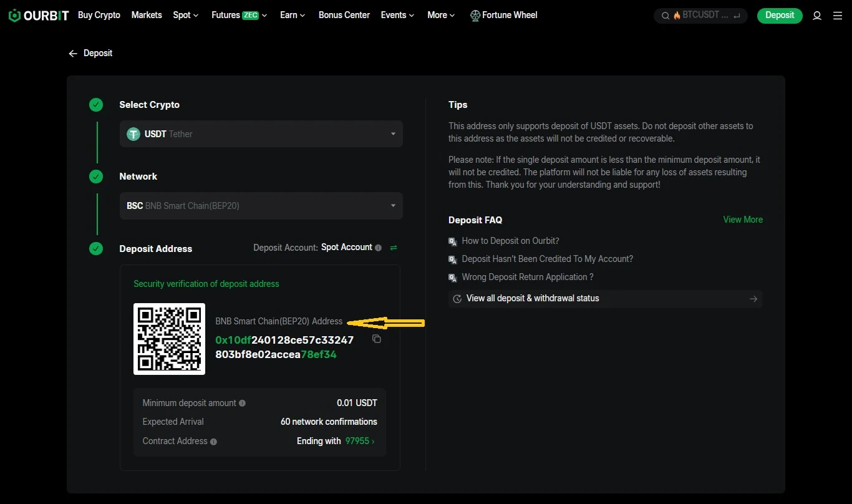Click Security verification of deposit address

click(206, 284)
